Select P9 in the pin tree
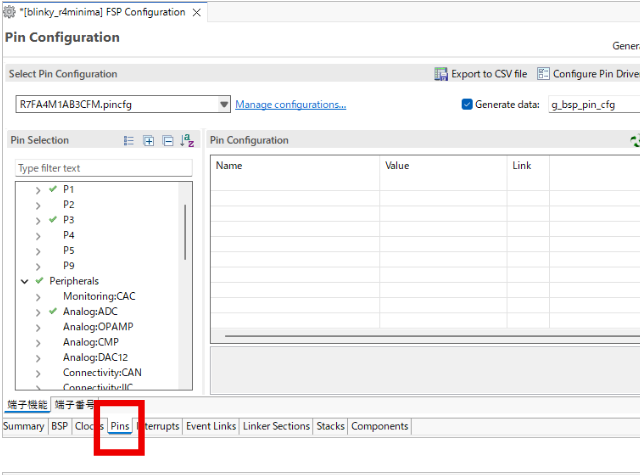Viewport: 640px width, 475px height. coord(69,266)
